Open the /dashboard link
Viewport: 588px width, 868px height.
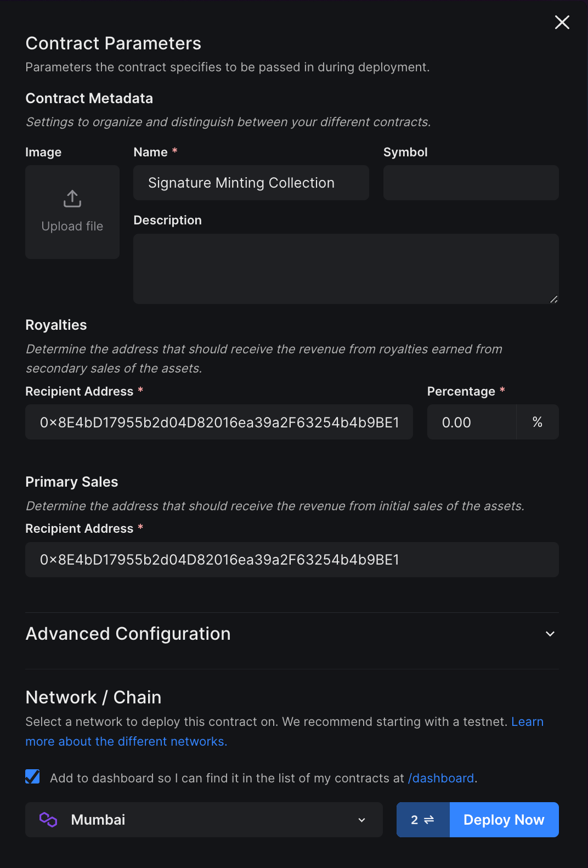click(x=440, y=778)
